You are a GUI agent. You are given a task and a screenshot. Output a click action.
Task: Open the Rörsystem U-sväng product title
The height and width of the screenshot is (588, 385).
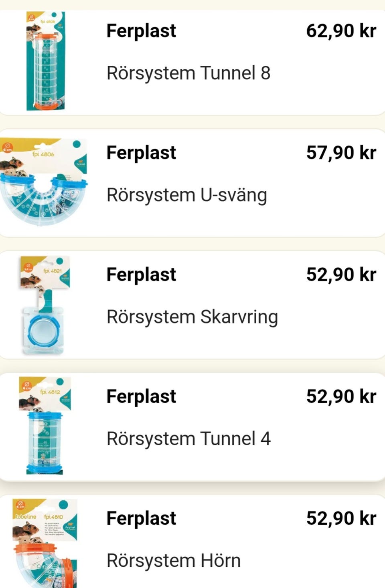[x=186, y=196]
